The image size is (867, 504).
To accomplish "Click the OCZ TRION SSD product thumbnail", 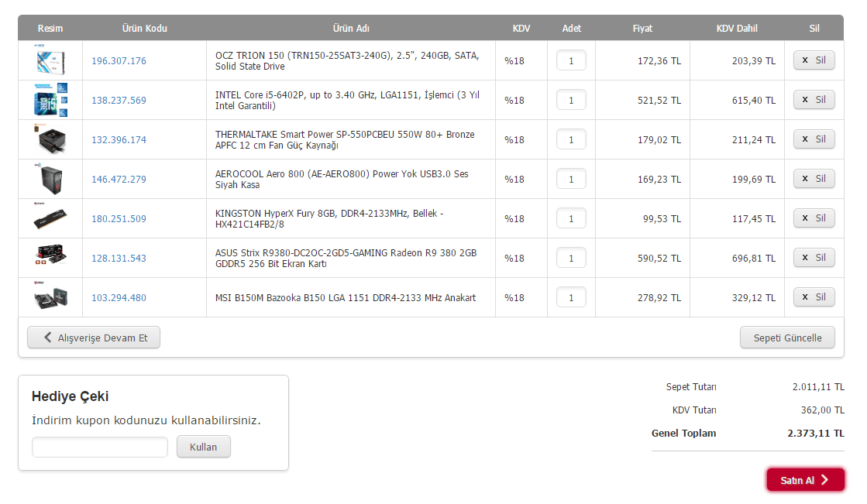I will point(50,60).
